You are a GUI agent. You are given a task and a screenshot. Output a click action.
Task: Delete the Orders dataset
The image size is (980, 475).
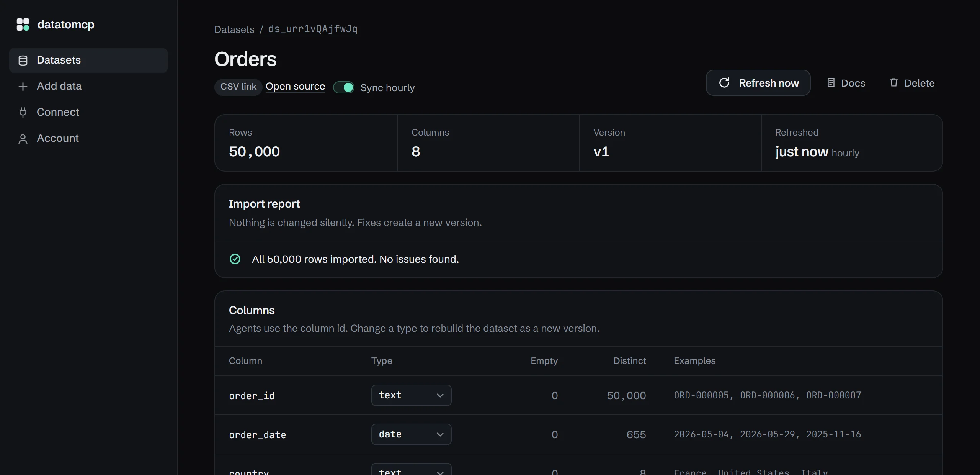[x=912, y=83]
